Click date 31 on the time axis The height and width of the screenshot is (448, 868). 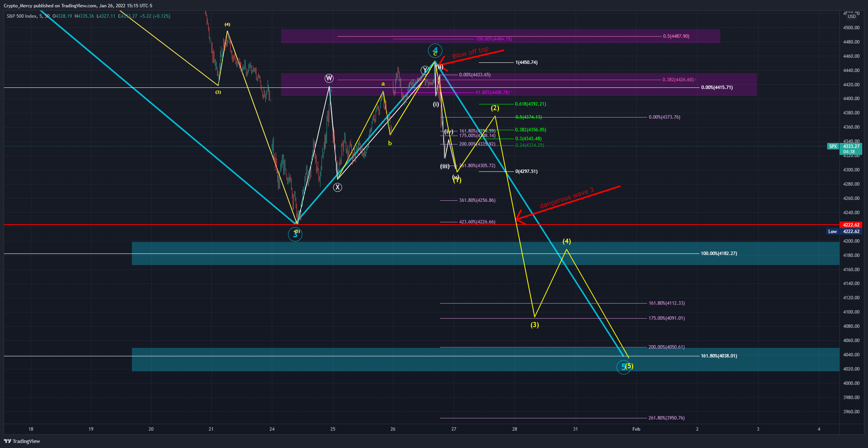pyautogui.click(x=575, y=429)
